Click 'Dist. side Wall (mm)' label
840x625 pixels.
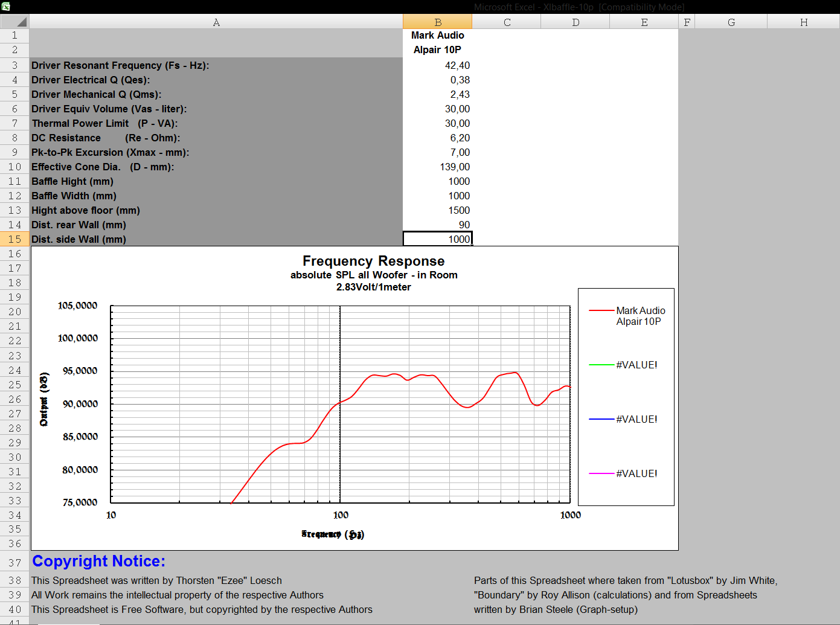tap(79, 239)
